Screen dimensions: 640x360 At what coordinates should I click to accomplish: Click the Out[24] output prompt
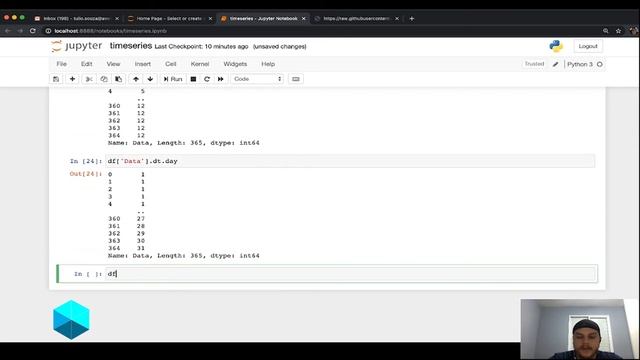[85, 174]
